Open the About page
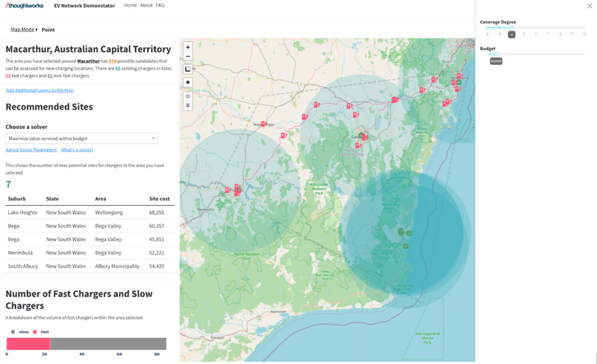597x364 pixels. pos(146,5)
